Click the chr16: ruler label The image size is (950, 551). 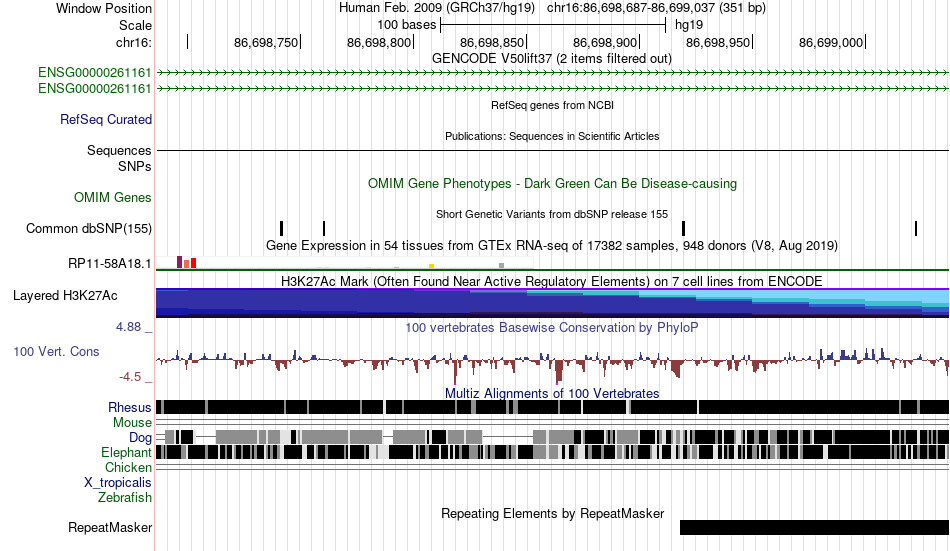coord(134,42)
